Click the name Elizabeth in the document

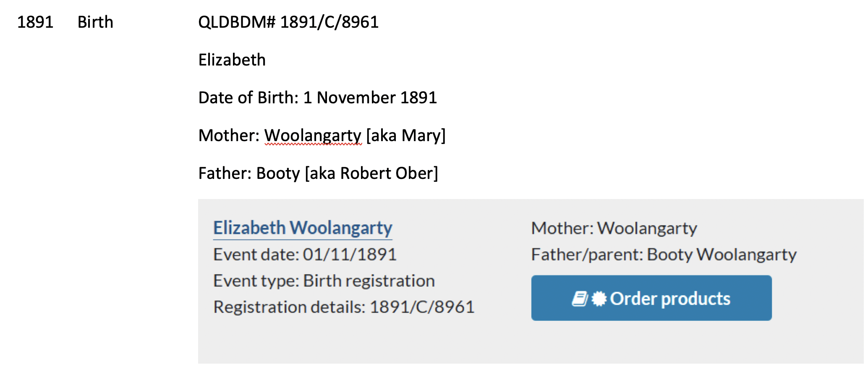click(232, 60)
